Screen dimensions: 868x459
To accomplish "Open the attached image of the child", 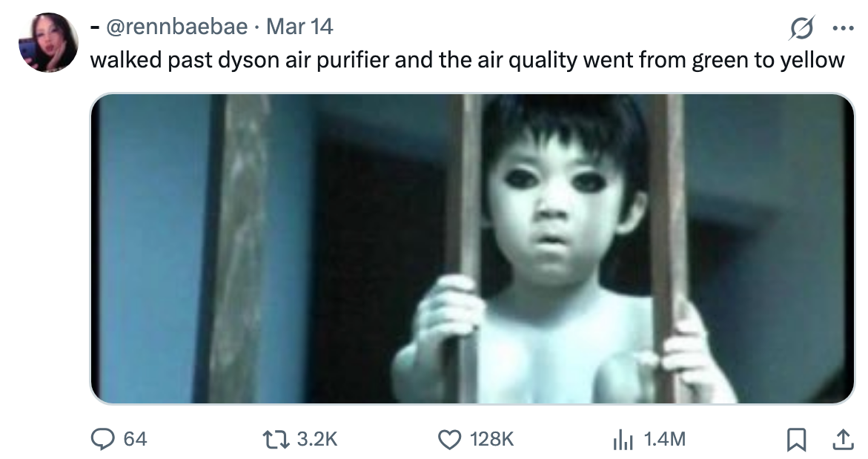I will (472, 248).
